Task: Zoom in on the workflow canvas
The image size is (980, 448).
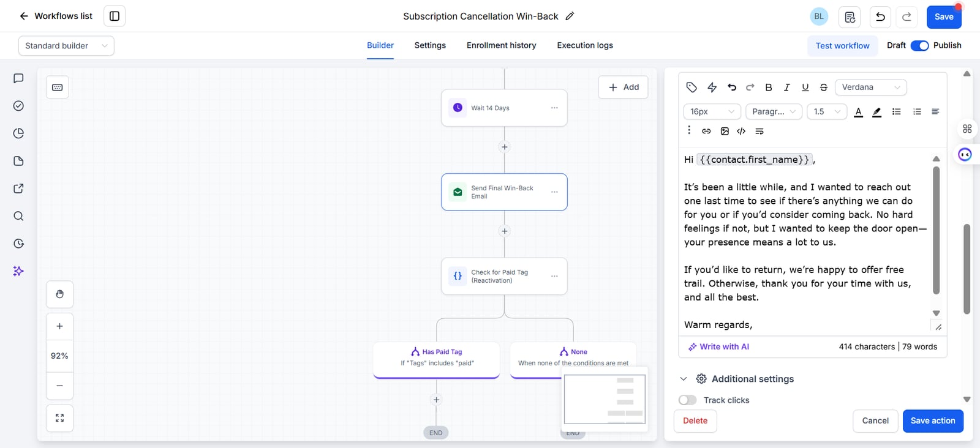Action: point(60,326)
